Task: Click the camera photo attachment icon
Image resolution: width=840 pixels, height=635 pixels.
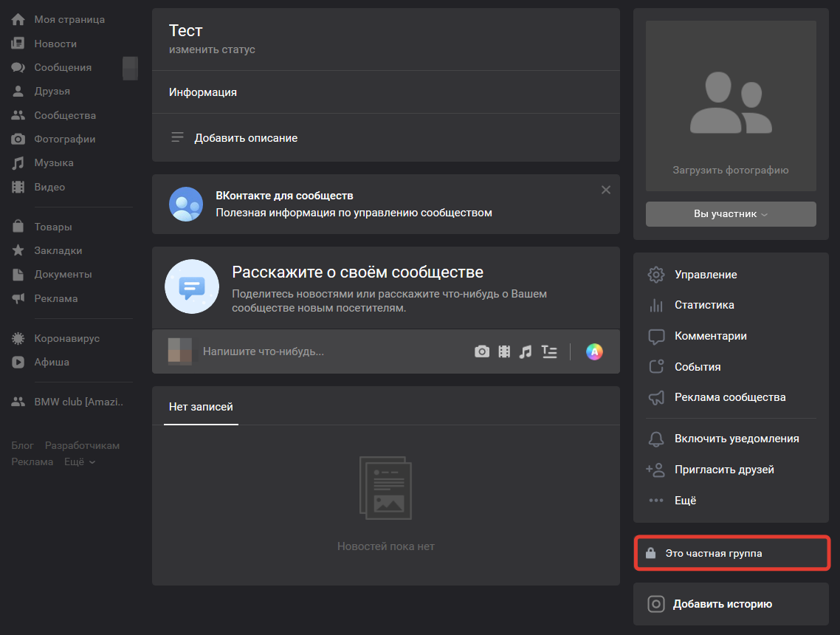Action: [x=482, y=351]
